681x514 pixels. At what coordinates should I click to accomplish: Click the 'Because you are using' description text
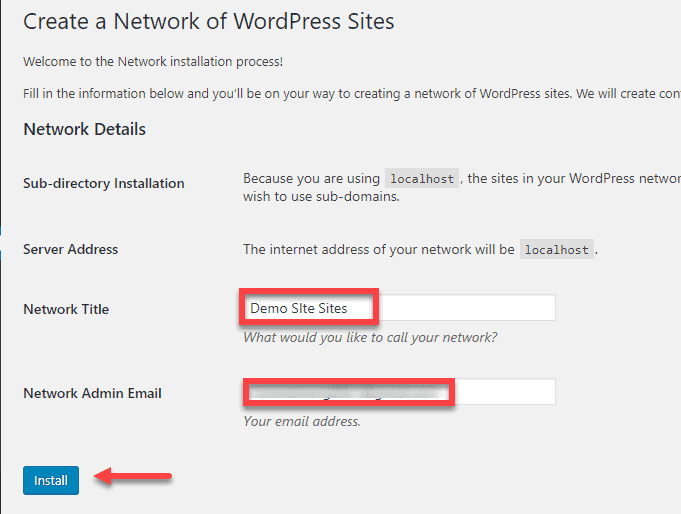(311, 179)
